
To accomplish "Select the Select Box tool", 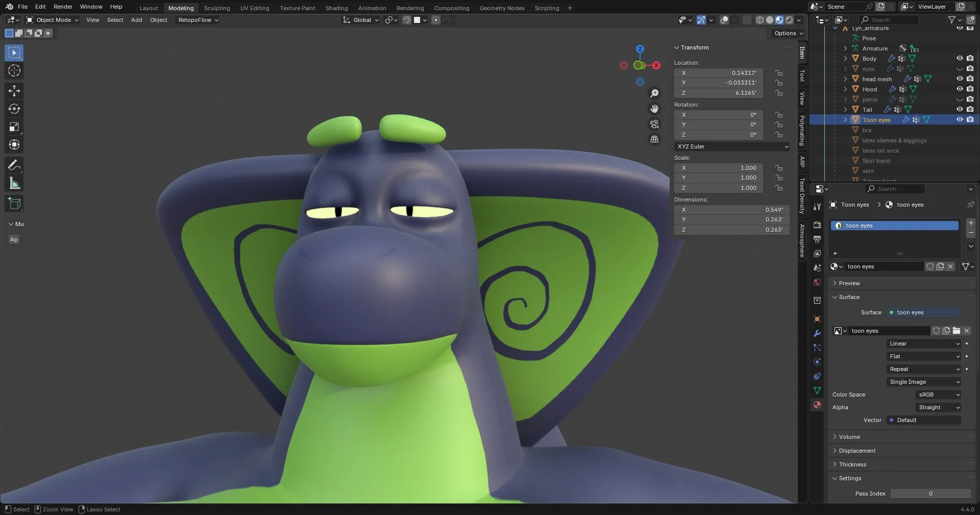I will point(14,53).
